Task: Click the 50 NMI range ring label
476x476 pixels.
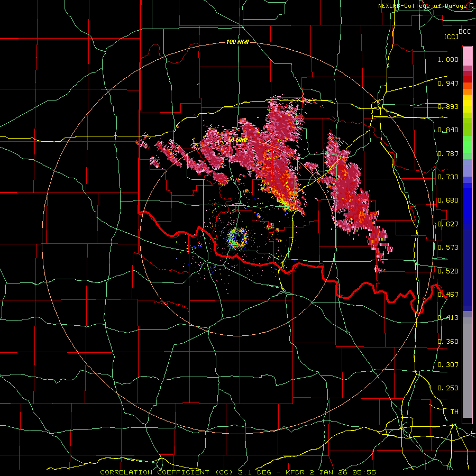Action: coord(237,140)
